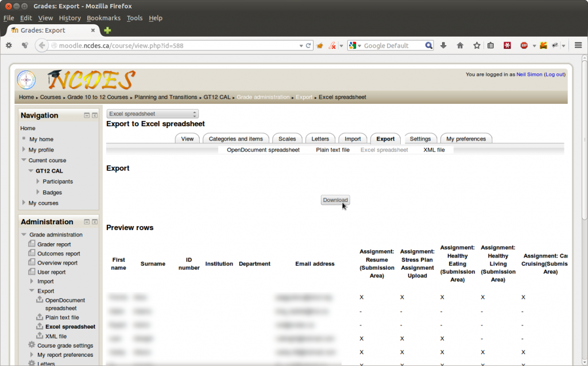Select Plain text file sub-tab
Image resolution: width=588 pixels, height=366 pixels.
332,150
